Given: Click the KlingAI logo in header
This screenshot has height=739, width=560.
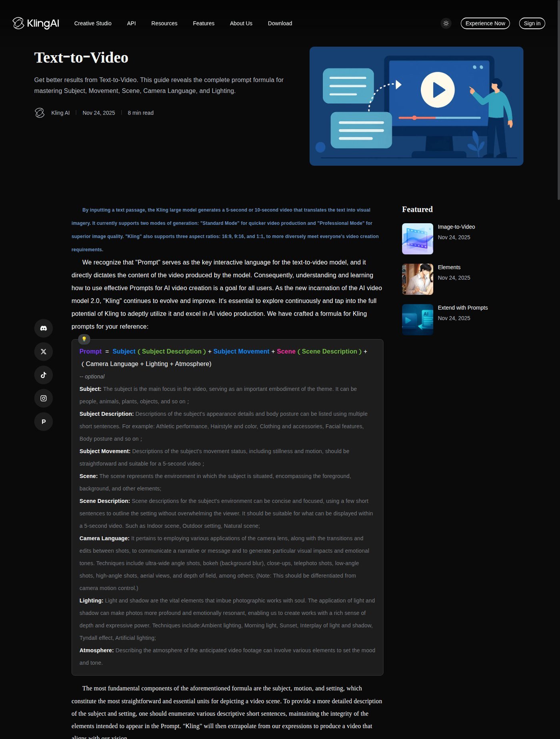Looking at the screenshot, I should (36, 23).
